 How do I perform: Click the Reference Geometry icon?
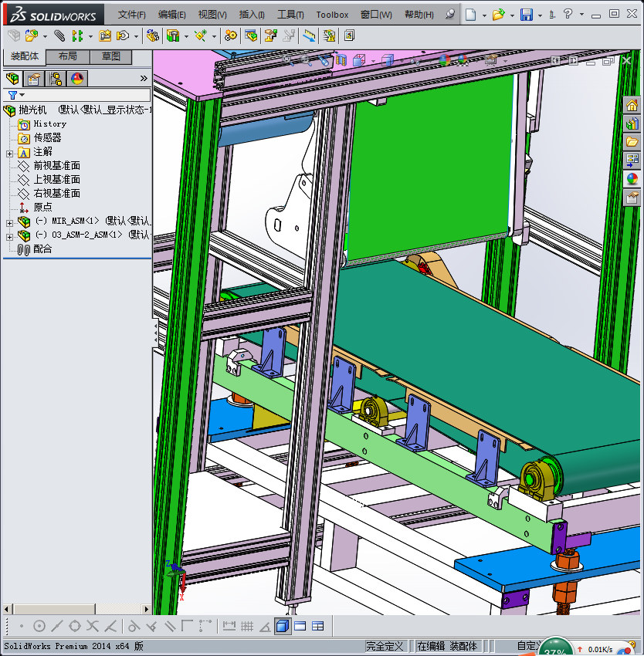201,36
